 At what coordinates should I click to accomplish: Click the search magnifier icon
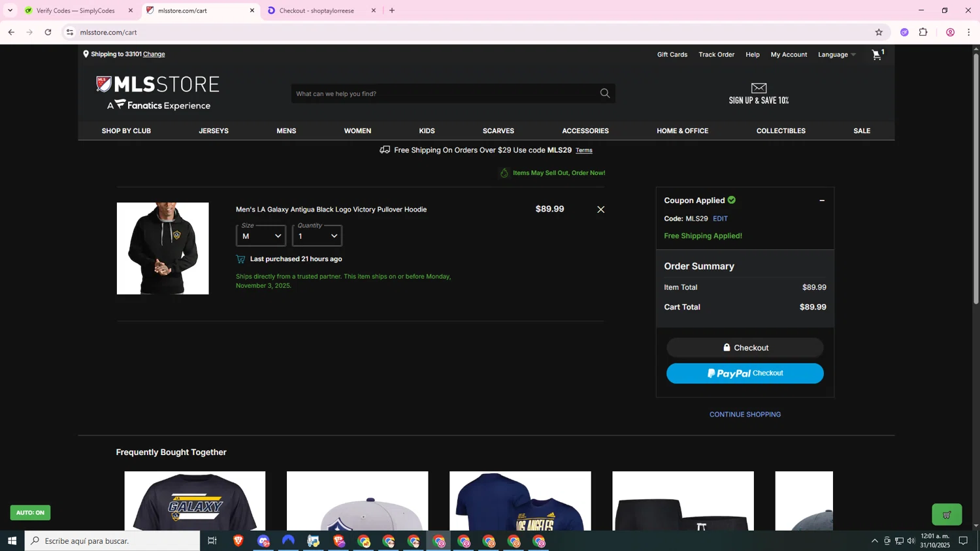coord(605,93)
